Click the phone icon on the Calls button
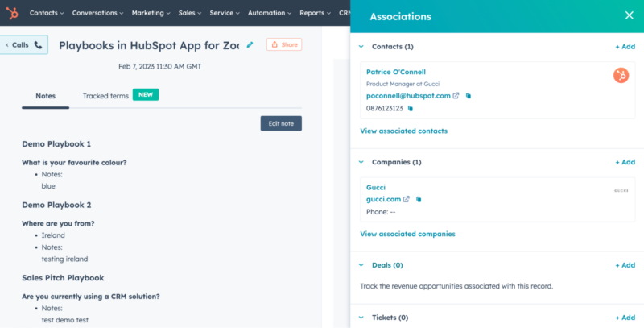Viewport: 644px width, 328px height. [x=38, y=45]
